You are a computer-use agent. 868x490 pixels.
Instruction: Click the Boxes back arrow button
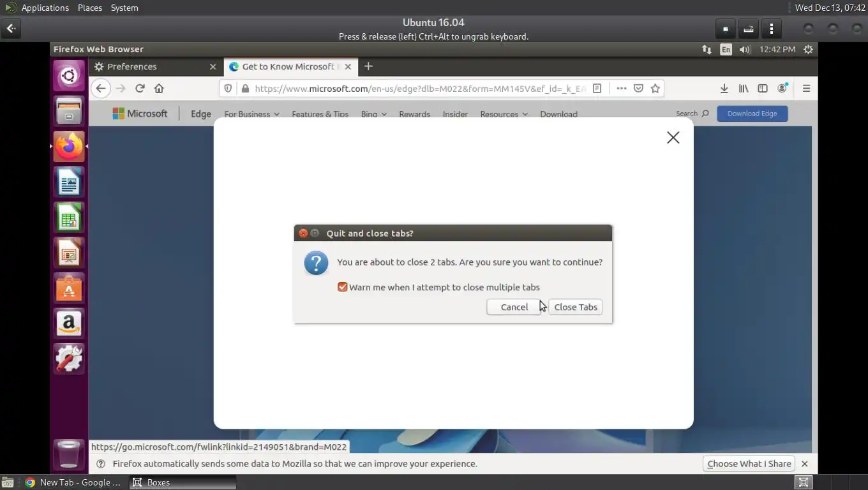pos(11,29)
